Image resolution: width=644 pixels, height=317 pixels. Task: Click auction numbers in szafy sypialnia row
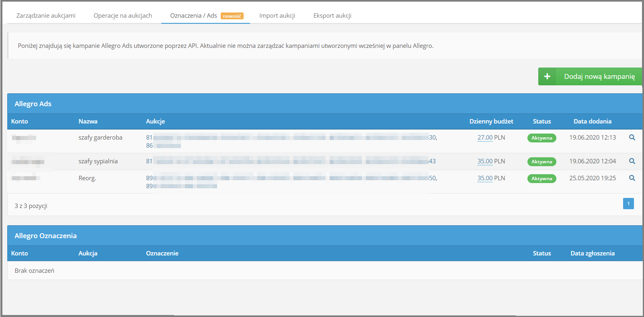tap(291, 161)
